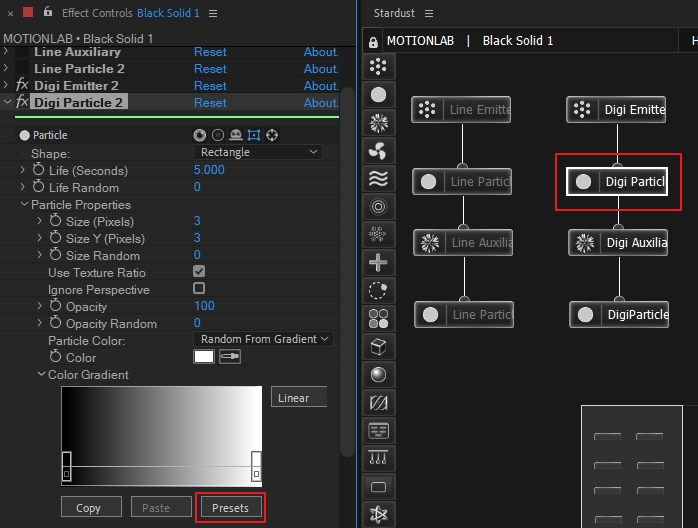Click Presets button below gradient
698x528 pixels.
tap(230, 508)
